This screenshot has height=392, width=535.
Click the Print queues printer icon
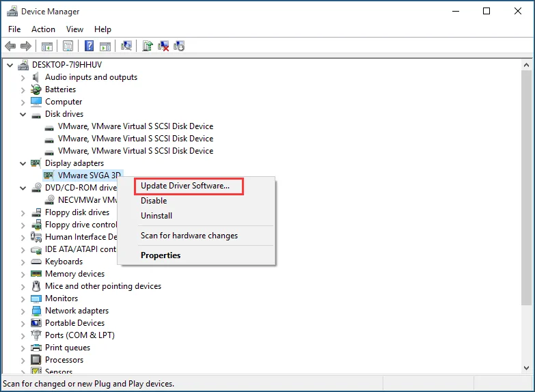point(36,348)
